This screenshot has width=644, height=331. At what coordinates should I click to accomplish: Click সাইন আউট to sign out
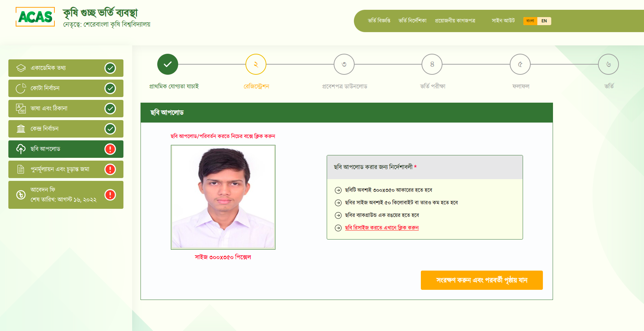click(503, 21)
